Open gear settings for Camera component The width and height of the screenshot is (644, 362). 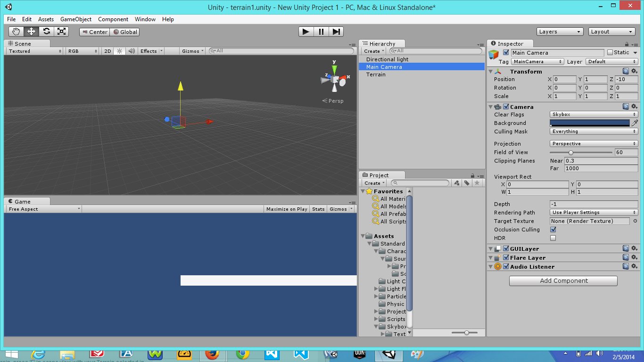click(634, 107)
